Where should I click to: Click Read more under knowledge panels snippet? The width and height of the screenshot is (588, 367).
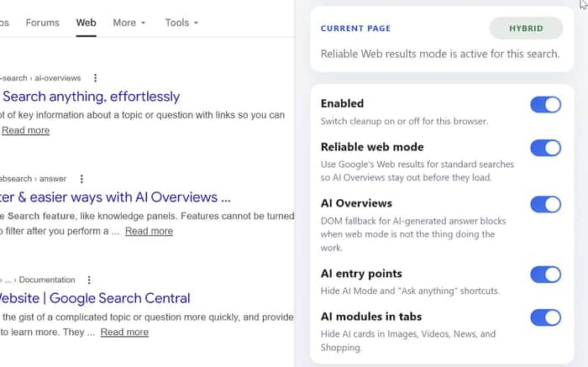tap(149, 231)
